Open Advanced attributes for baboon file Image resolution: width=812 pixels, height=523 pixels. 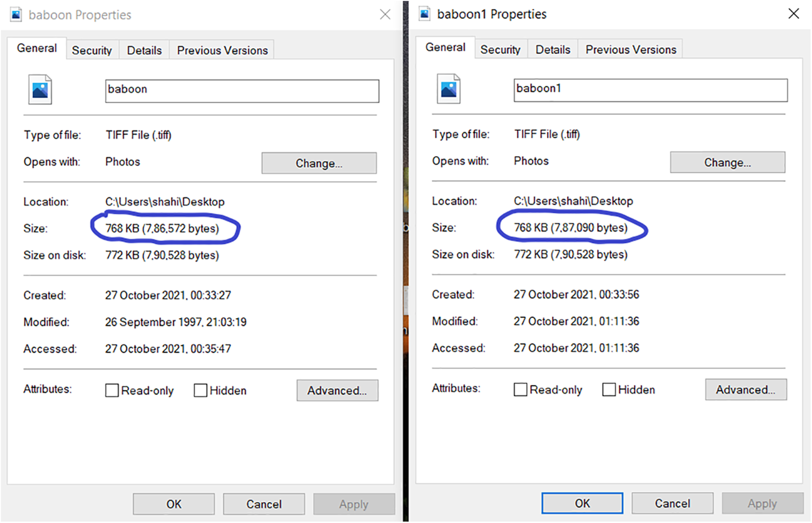point(337,391)
